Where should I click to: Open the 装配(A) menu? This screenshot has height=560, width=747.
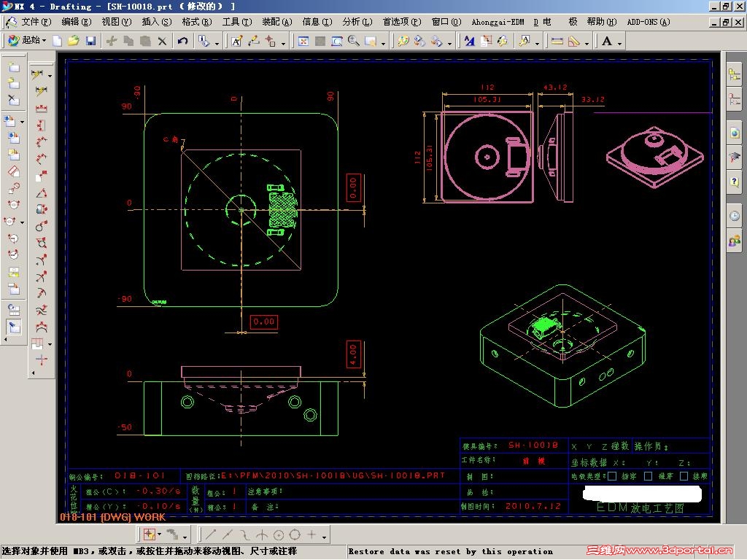(x=276, y=22)
